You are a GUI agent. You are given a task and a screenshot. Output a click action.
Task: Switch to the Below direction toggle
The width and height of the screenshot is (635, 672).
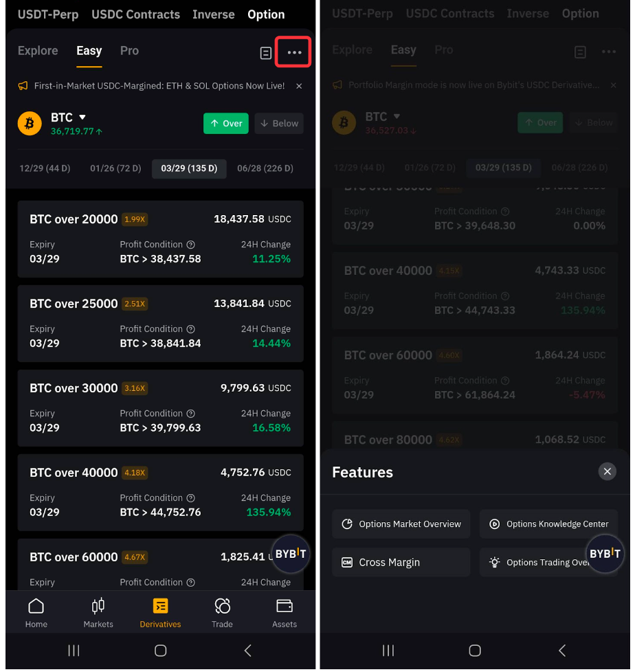click(x=279, y=124)
